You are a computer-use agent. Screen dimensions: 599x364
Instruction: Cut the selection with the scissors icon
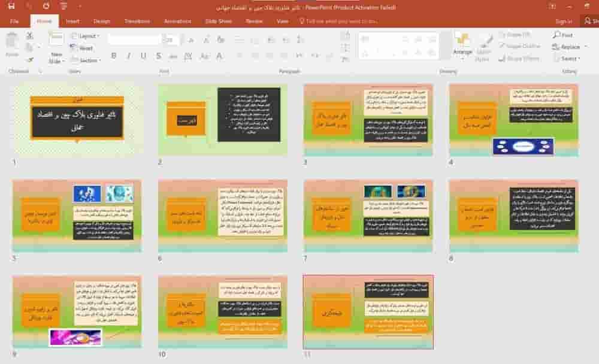pos(30,35)
